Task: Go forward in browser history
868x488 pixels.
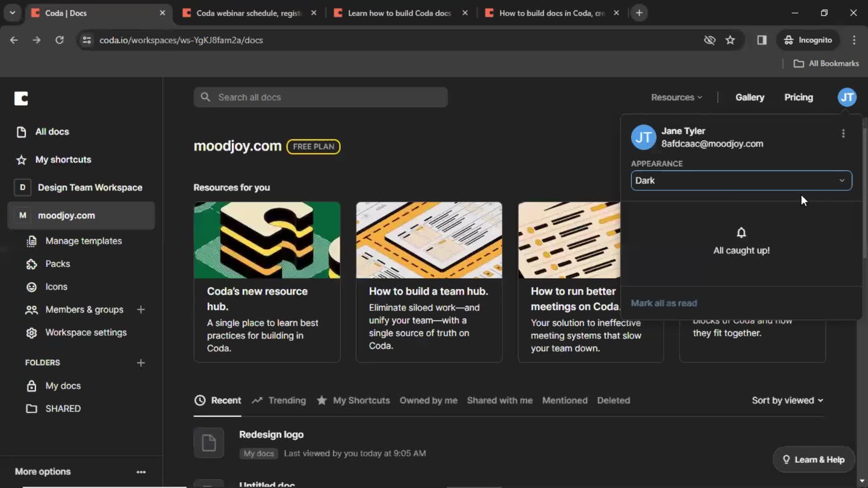Action: coord(37,40)
